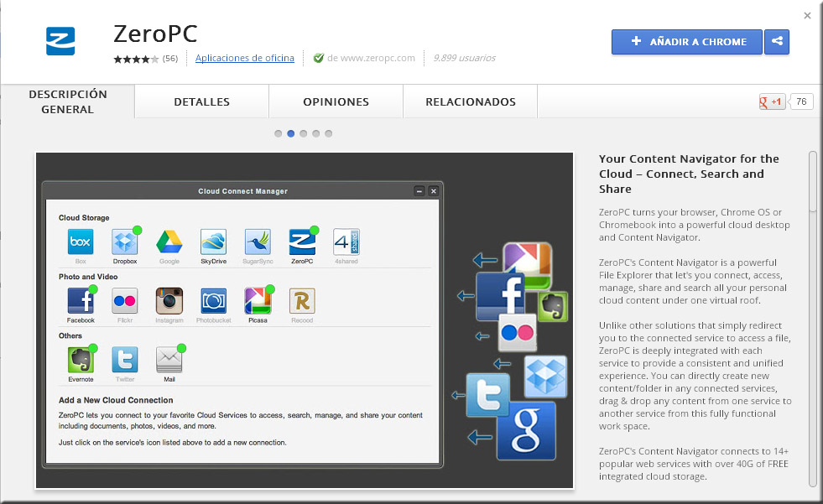The height and width of the screenshot is (504, 823).
Task: Select the Google Drive icon
Action: (169, 242)
